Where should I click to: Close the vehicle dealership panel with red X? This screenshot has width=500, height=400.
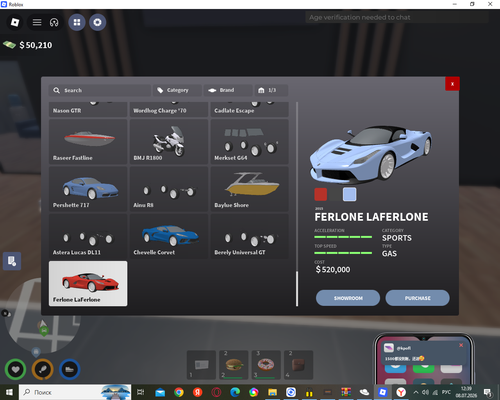[452, 84]
